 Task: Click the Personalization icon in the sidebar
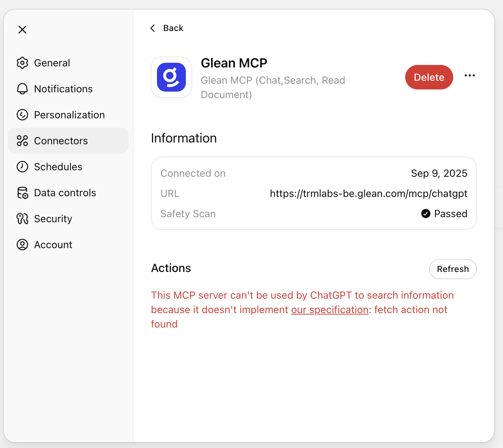coord(22,115)
